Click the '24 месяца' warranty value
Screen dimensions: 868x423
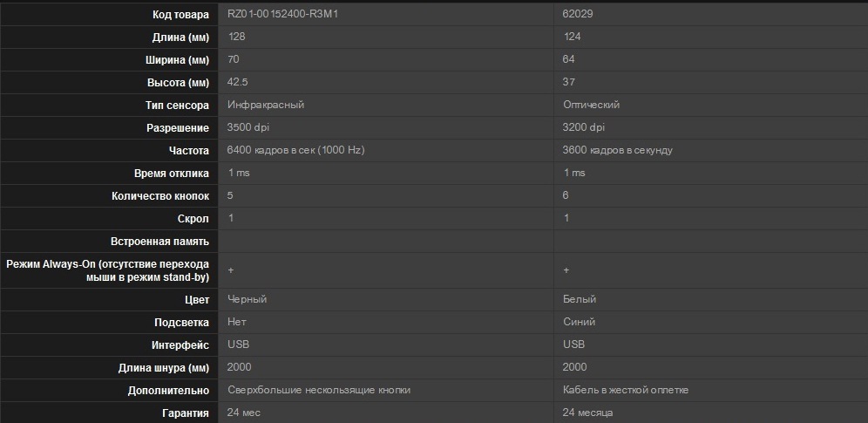point(587,413)
